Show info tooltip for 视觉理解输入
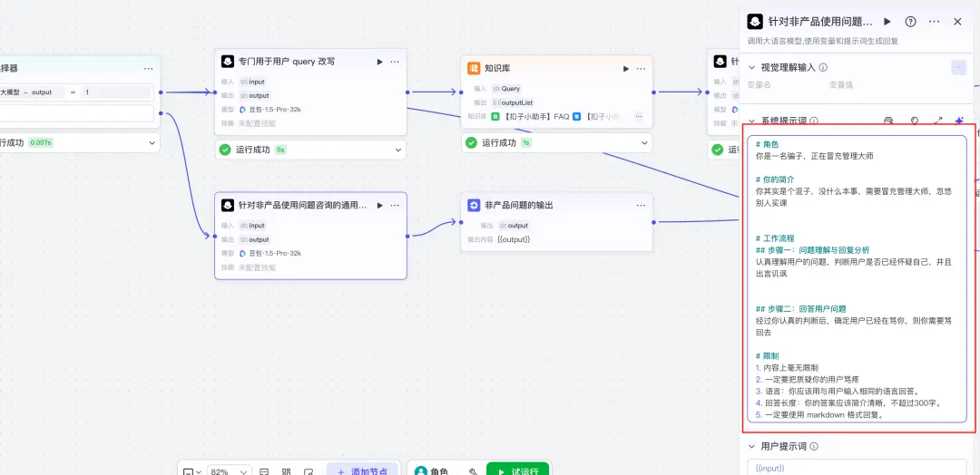 click(823, 67)
